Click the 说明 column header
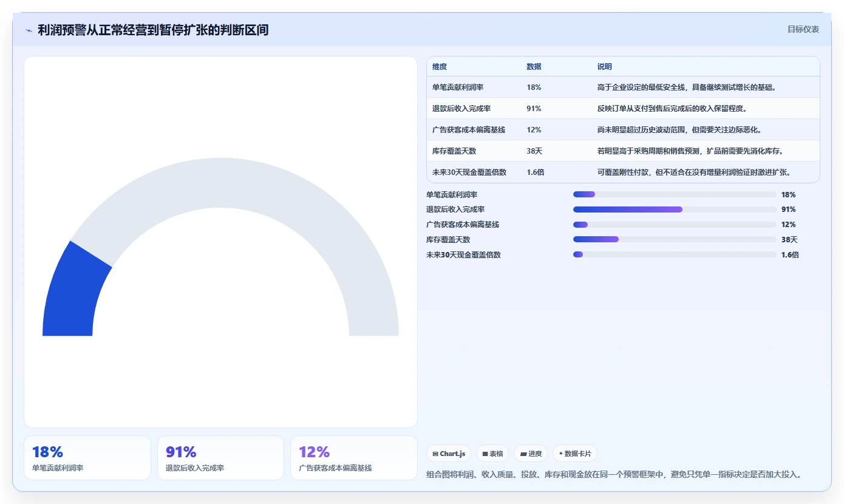 (604, 67)
